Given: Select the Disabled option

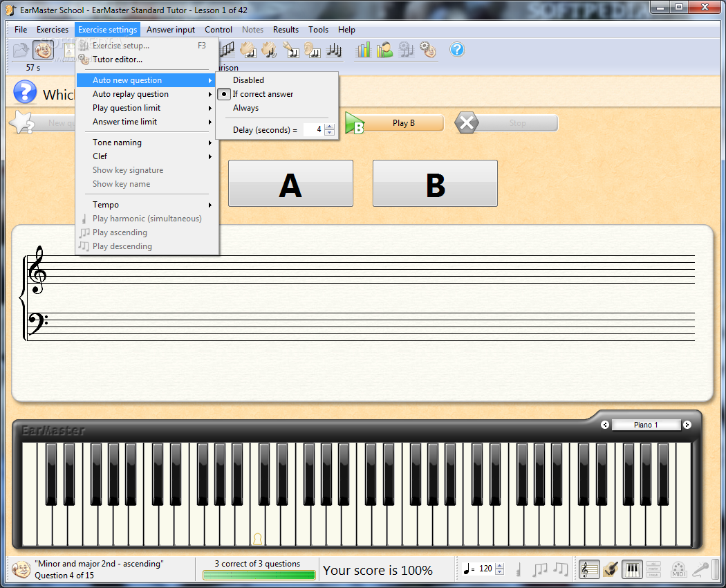Looking at the screenshot, I should pyautogui.click(x=248, y=80).
